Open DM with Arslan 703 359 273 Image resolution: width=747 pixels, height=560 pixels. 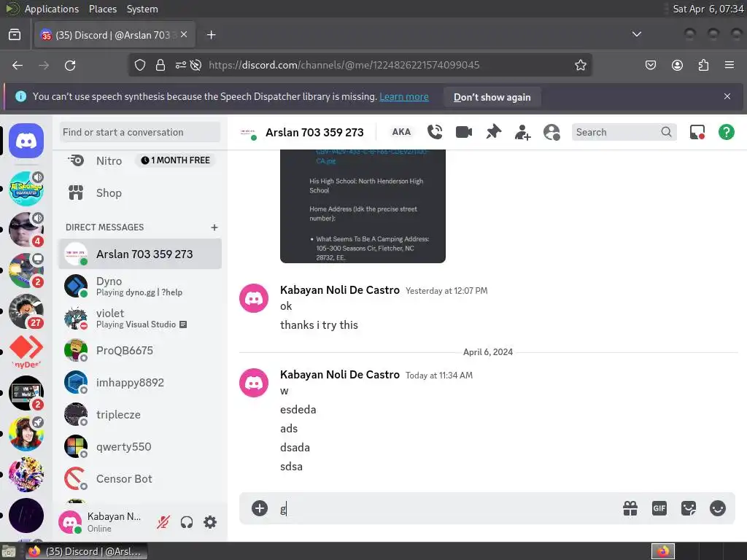pyautogui.click(x=140, y=254)
